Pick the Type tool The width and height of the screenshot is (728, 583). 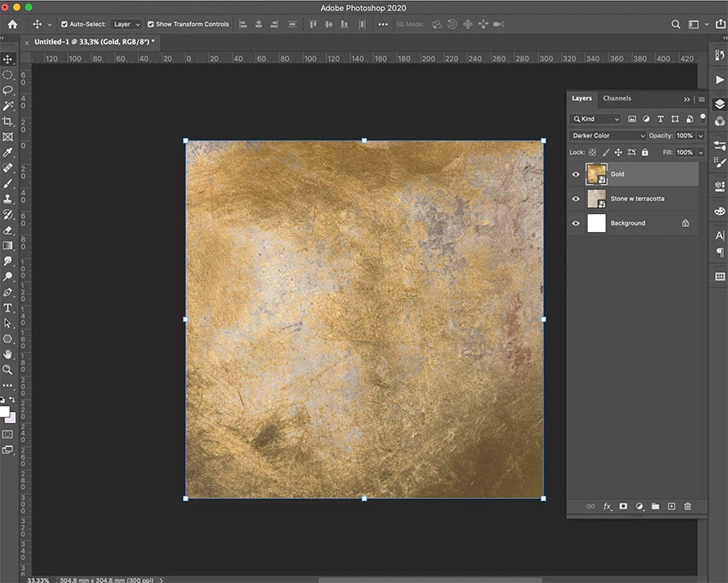(8, 308)
